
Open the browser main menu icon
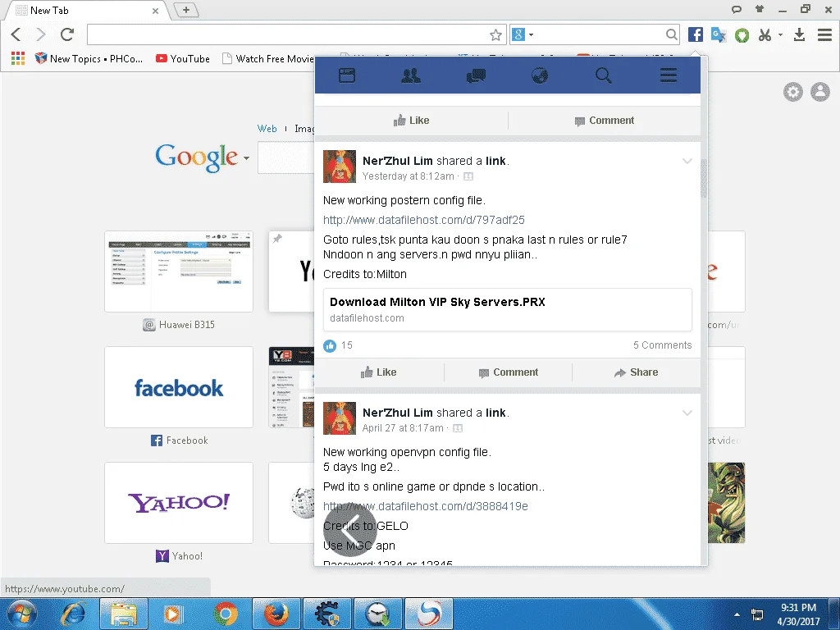824,34
